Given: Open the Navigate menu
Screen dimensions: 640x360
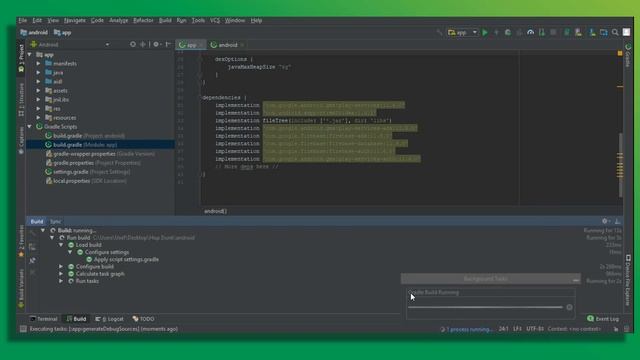Looking at the screenshot, I should (x=75, y=20).
